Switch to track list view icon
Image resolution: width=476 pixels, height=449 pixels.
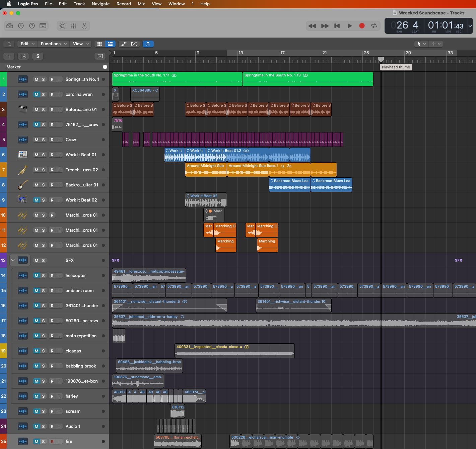point(110,44)
